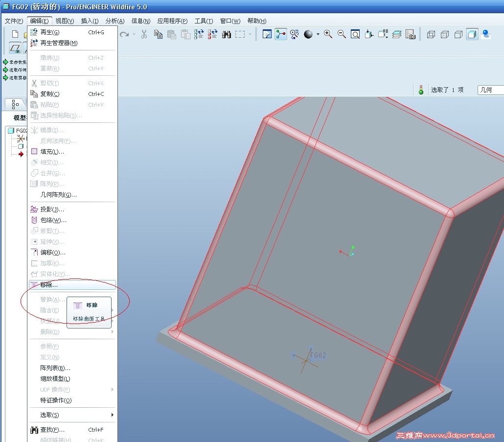
Task: Choose 缩放模型(L) menu entry
Action: [72, 379]
